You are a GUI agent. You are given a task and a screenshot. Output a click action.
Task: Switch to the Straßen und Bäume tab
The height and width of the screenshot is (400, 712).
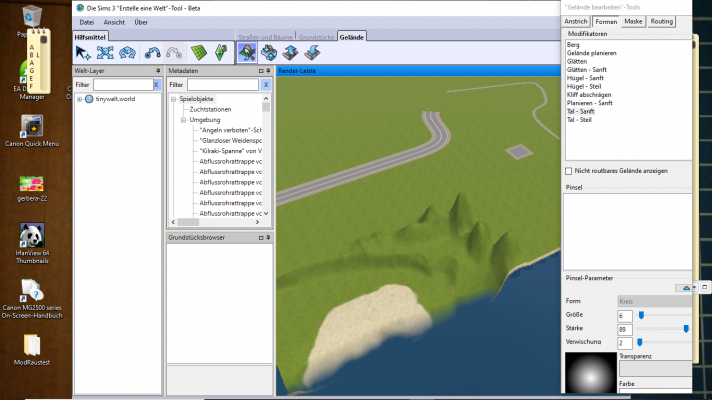point(266,37)
